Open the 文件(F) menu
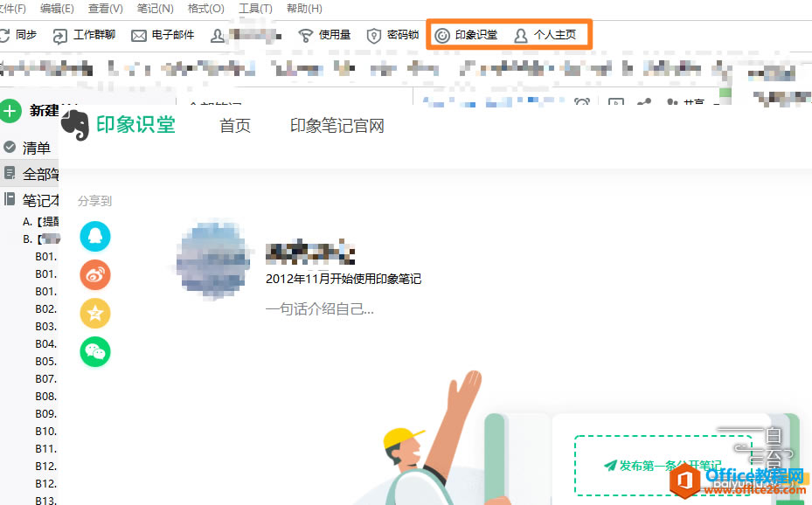Image resolution: width=812 pixels, height=505 pixels. pos(12,9)
